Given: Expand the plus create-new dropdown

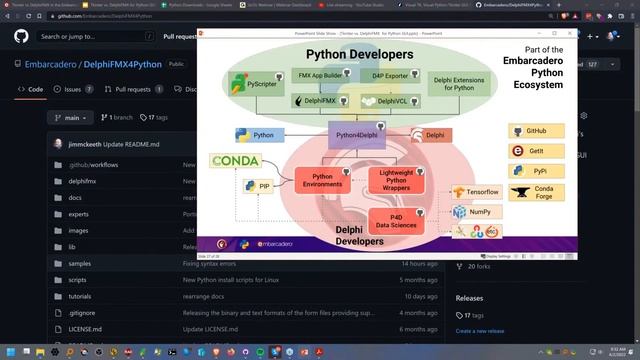Looking at the screenshot, I should tap(593, 36).
